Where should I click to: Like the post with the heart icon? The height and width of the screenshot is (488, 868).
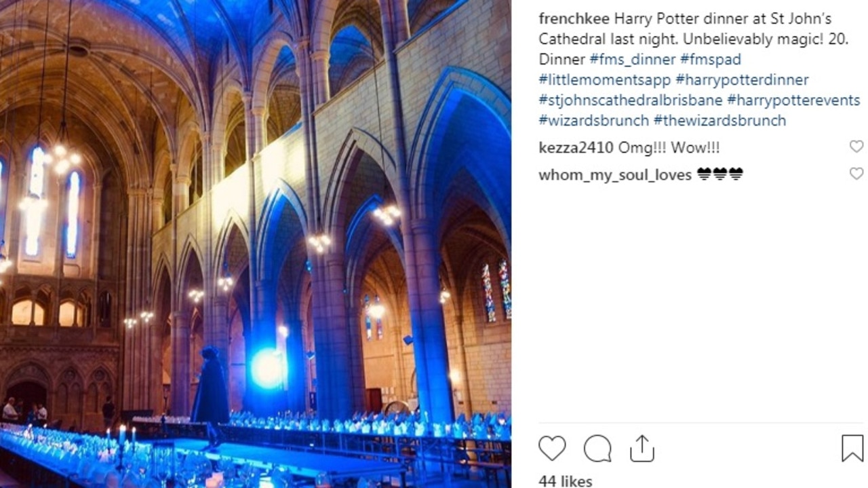(552, 449)
